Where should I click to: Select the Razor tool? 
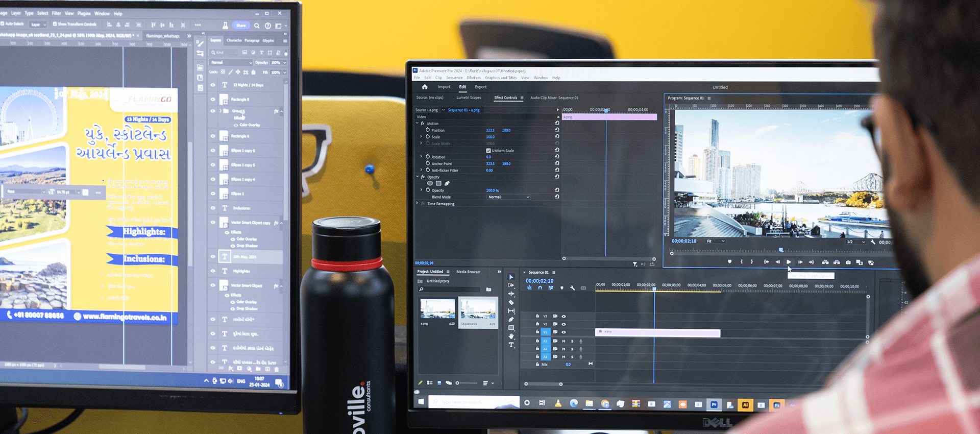tap(511, 302)
